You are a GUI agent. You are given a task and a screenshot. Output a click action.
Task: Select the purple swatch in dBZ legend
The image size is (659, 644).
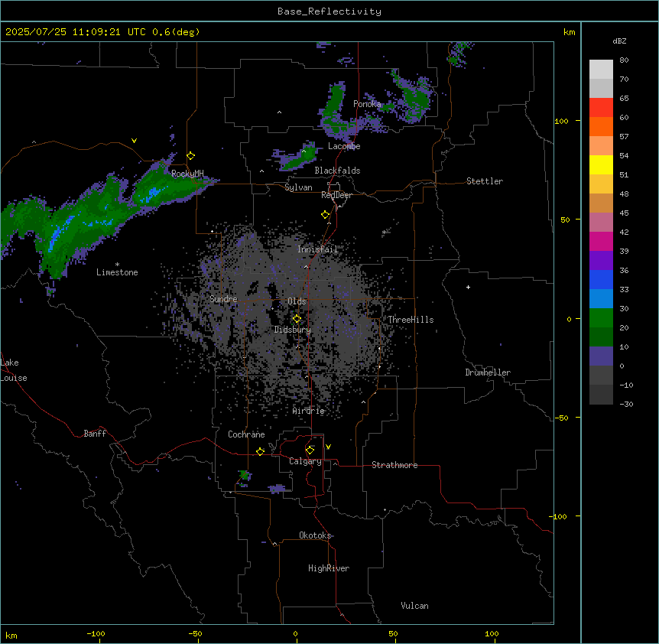(601, 260)
